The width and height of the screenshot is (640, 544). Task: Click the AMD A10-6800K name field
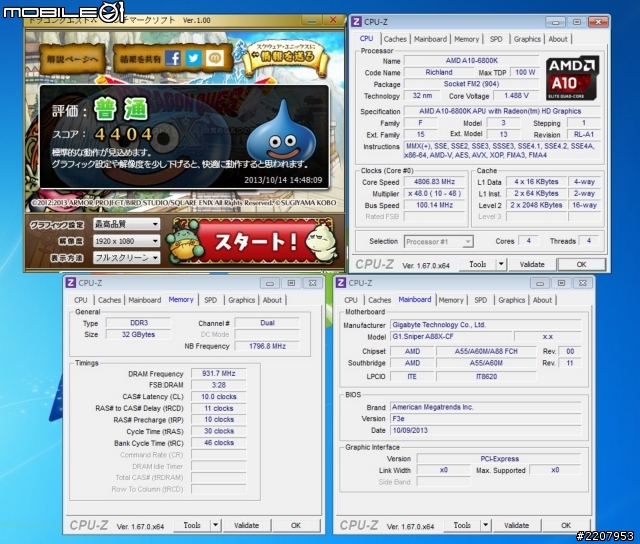pos(471,61)
